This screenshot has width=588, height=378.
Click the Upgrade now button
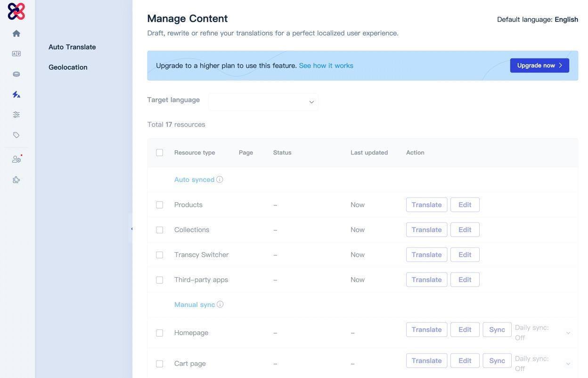click(539, 66)
